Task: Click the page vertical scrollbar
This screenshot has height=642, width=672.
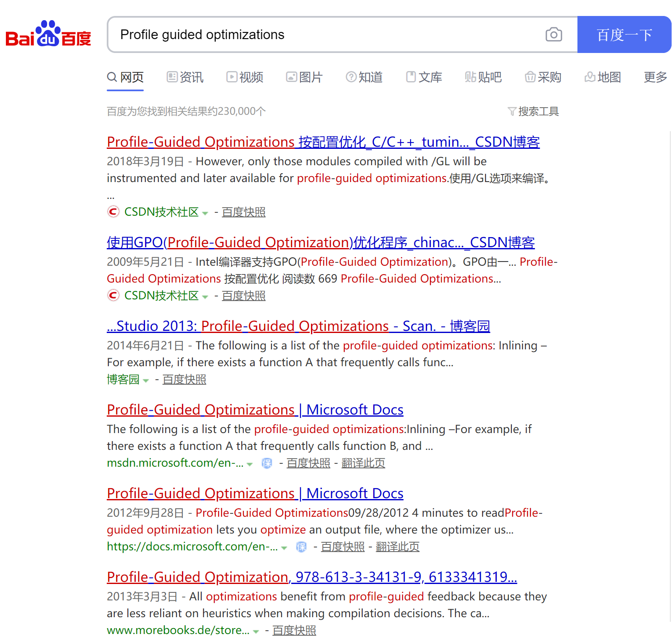Action: pos(670,376)
